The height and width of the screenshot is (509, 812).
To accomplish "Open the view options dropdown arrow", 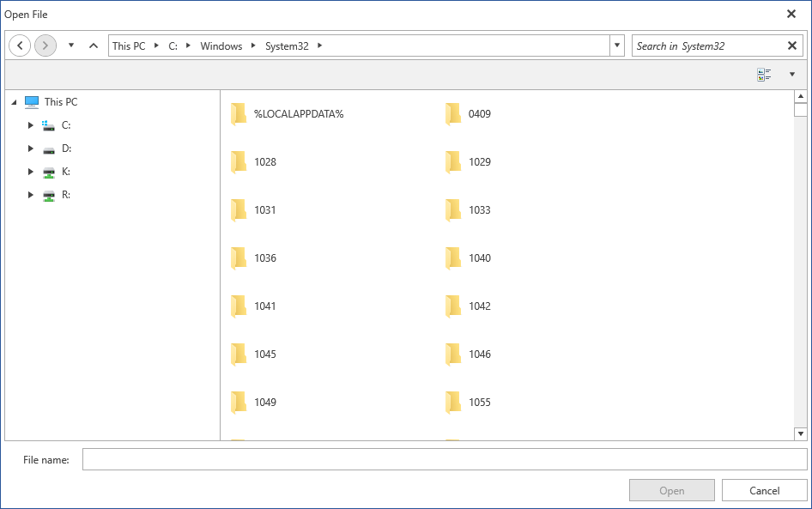I will (x=791, y=74).
